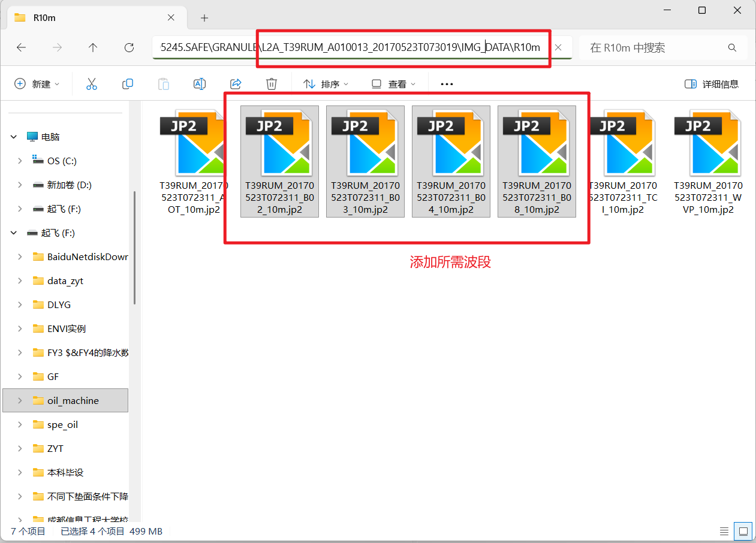Click the search magnifier icon
Viewport: 756px width, 543px height.
[x=732, y=47]
